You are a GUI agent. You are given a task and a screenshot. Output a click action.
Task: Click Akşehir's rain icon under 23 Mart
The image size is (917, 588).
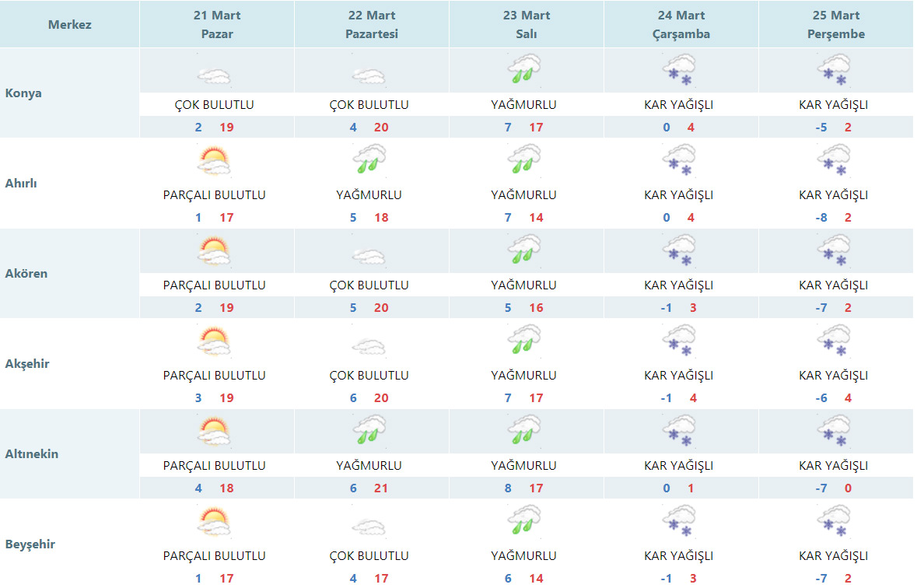(523, 341)
